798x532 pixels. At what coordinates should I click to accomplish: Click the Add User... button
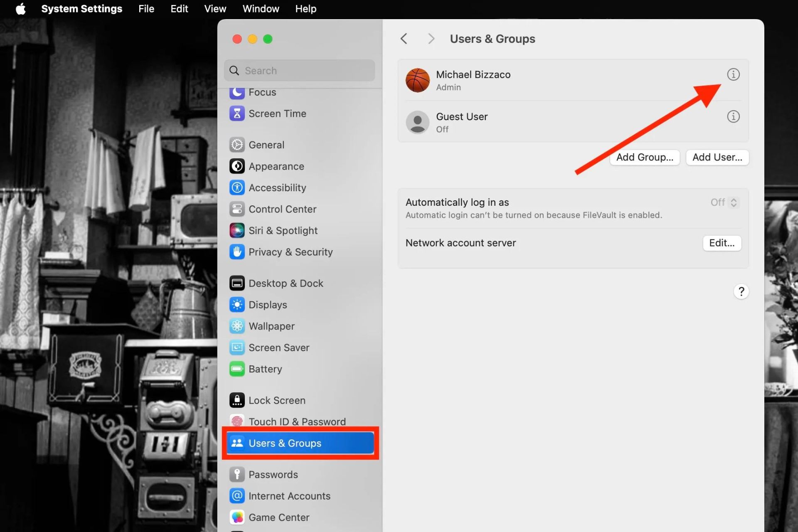[x=717, y=157]
